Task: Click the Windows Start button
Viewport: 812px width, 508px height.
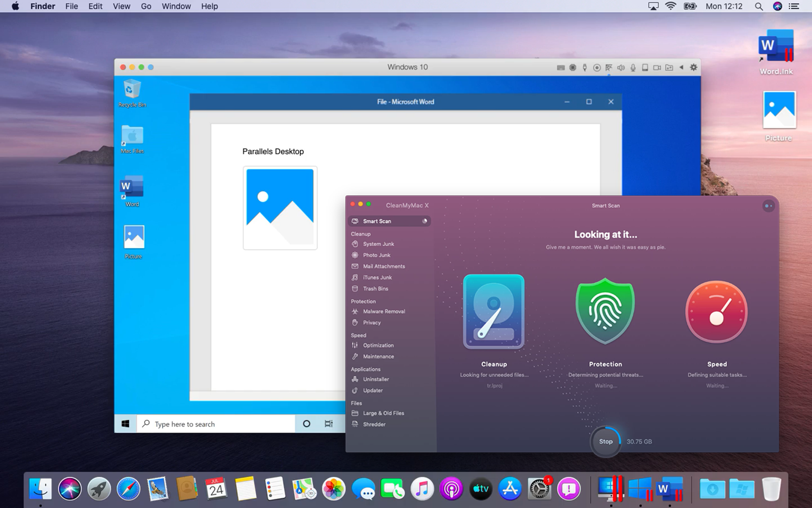Action: (x=125, y=424)
